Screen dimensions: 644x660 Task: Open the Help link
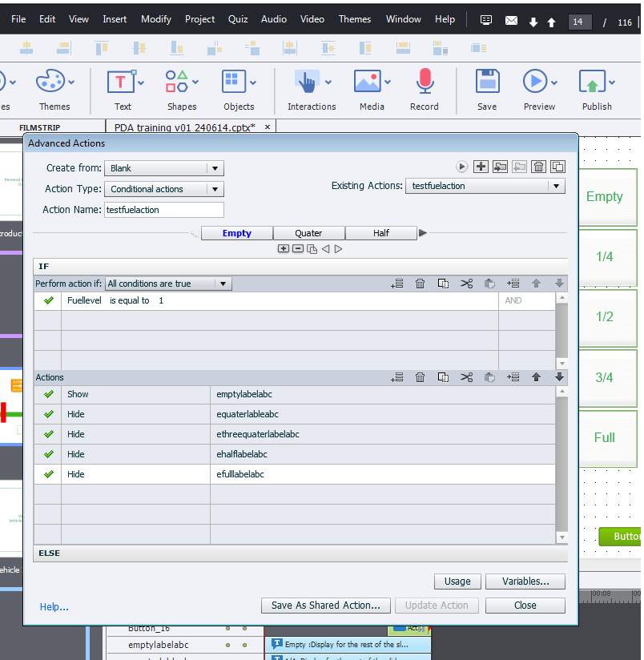(x=54, y=607)
